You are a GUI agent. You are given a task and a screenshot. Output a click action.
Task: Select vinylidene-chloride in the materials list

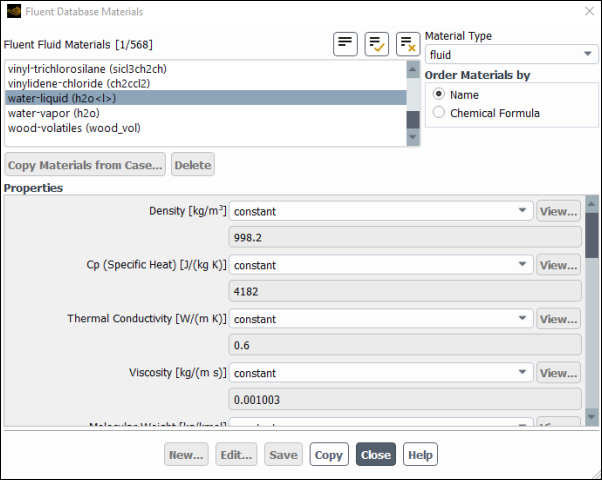205,83
